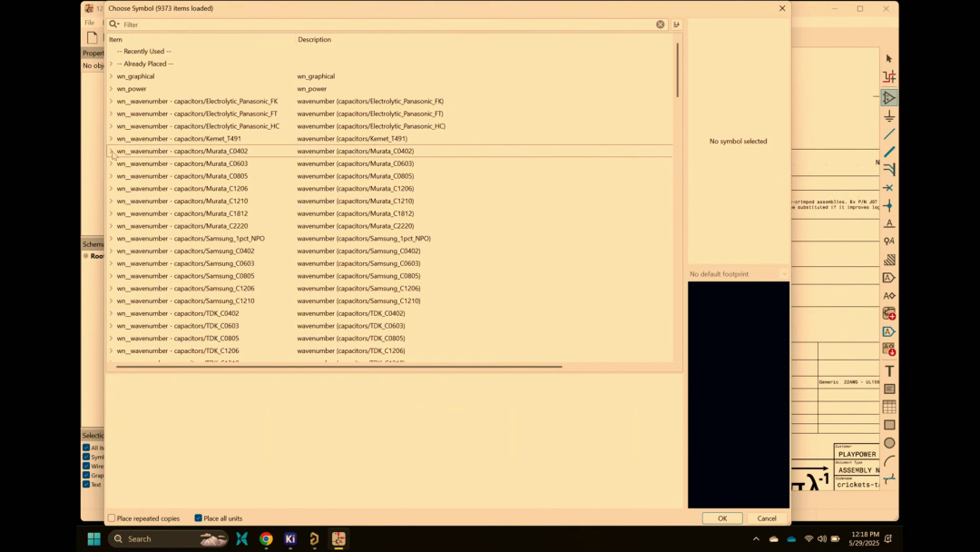Screen dimensions: 980x552
Task: Open File menu in schematic editor window
Action: (89, 23)
